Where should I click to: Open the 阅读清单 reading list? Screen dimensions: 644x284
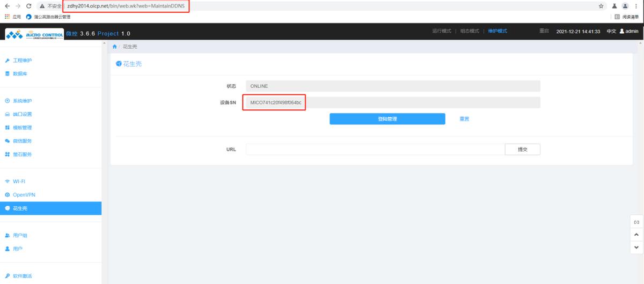coord(626,17)
